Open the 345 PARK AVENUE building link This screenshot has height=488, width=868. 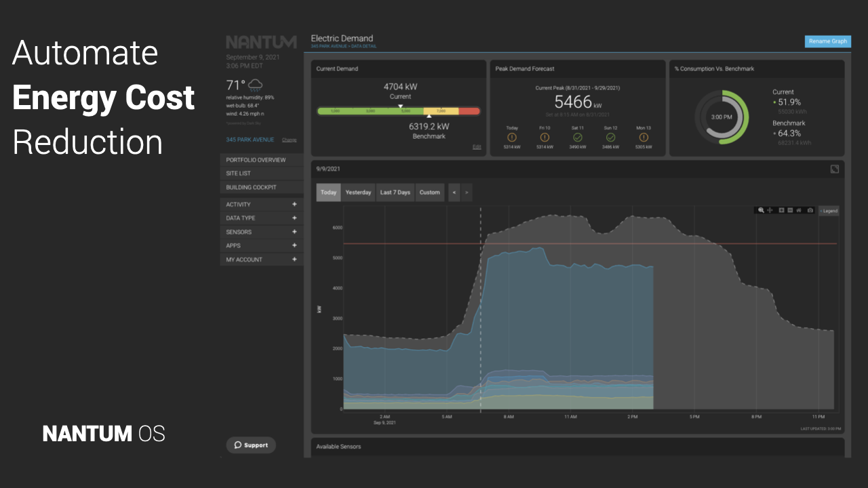pyautogui.click(x=250, y=140)
